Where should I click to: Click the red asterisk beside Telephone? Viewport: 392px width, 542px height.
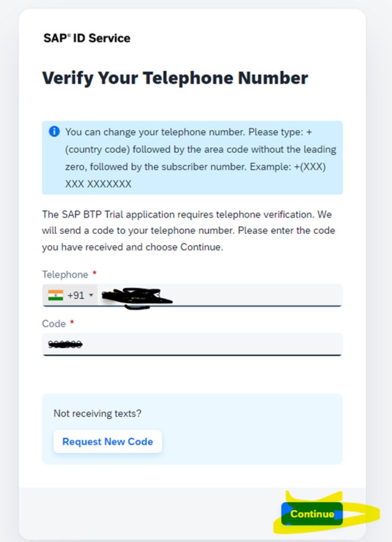pyautogui.click(x=94, y=273)
